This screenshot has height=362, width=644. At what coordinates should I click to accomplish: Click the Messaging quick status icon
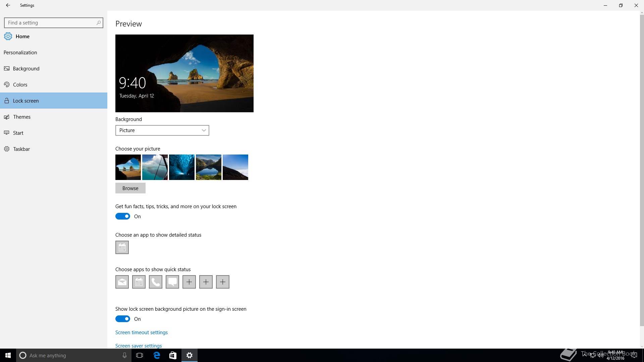(x=172, y=282)
